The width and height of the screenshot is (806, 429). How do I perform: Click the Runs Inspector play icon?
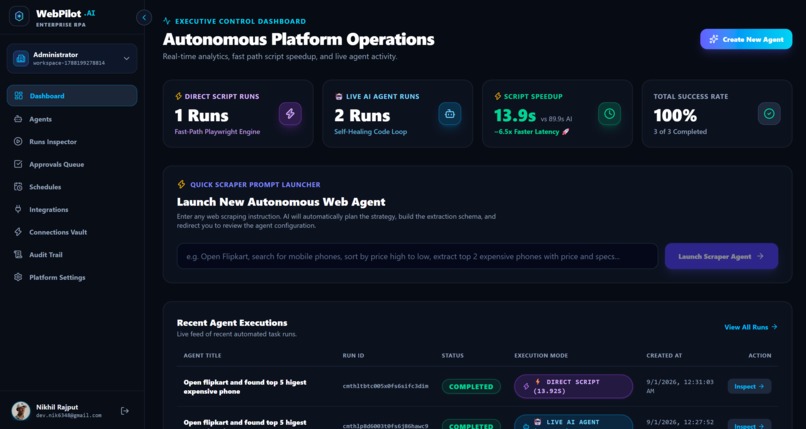(19, 141)
